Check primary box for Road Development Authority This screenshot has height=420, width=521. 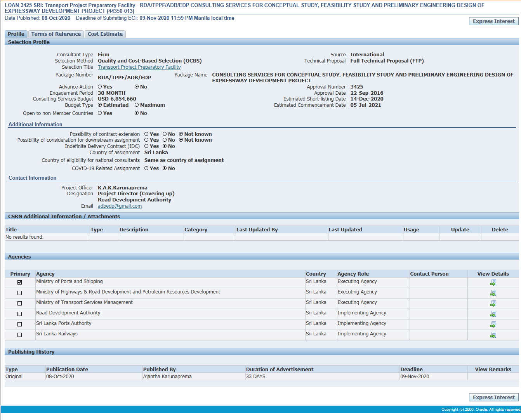point(20,314)
